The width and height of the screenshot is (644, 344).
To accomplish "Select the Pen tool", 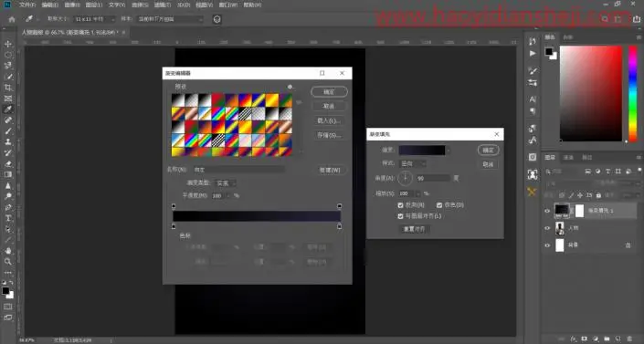I will click(8, 207).
